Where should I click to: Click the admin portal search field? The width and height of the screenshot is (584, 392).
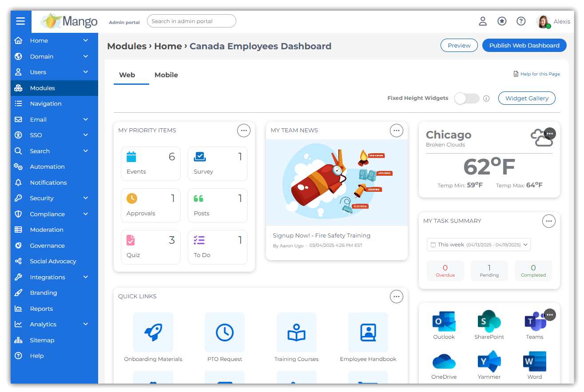(191, 21)
